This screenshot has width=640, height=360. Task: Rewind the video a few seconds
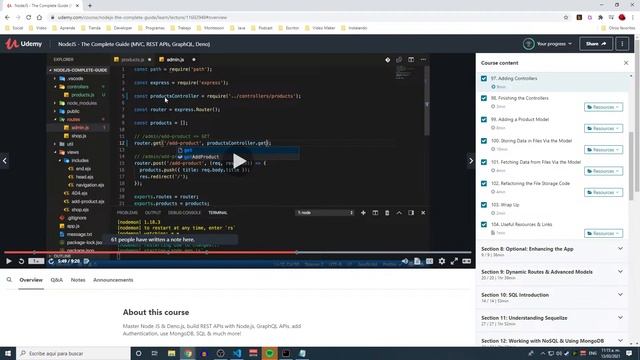pos(21,261)
